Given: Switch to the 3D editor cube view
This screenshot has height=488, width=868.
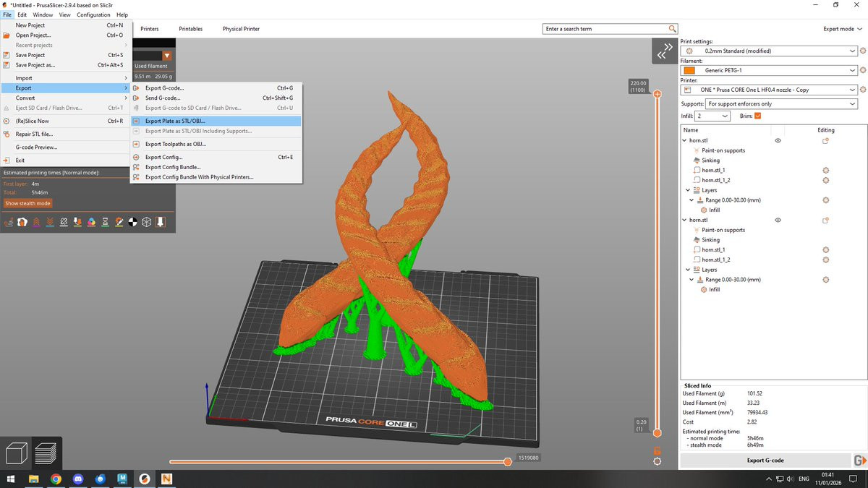Looking at the screenshot, I should coord(17,453).
